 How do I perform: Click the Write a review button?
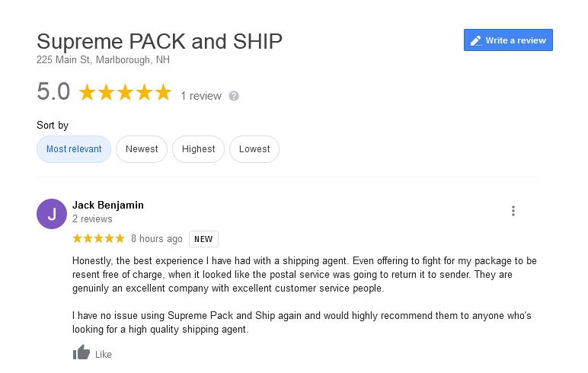point(508,40)
